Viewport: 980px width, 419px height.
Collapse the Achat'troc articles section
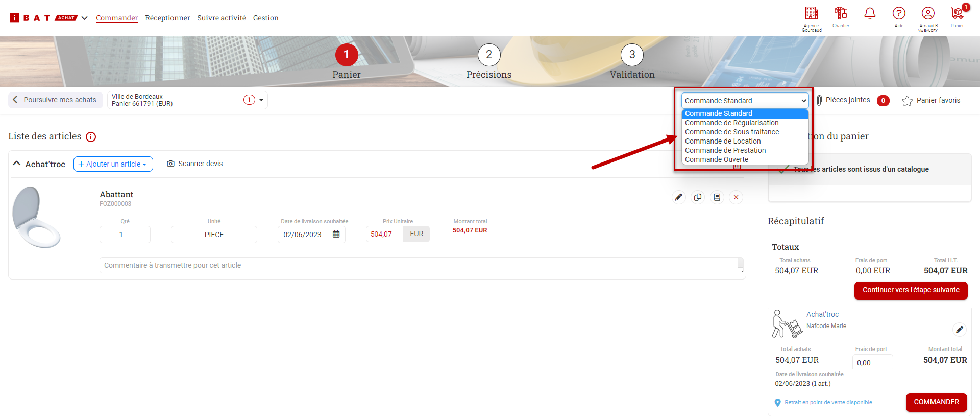(x=17, y=164)
